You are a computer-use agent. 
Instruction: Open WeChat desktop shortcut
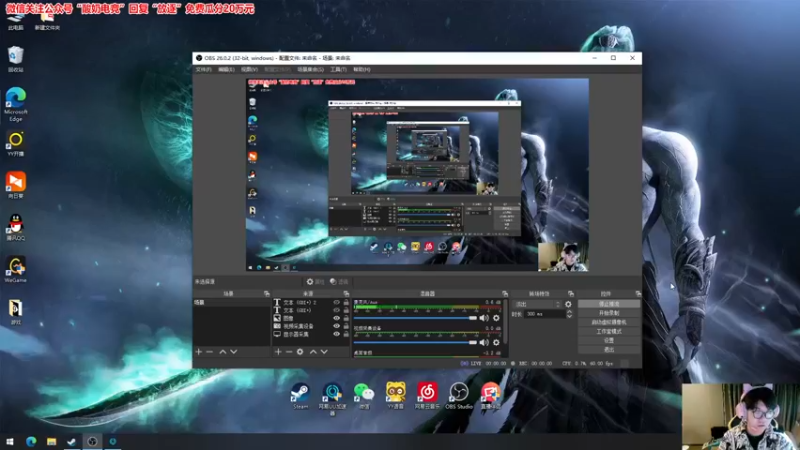pos(364,396)
